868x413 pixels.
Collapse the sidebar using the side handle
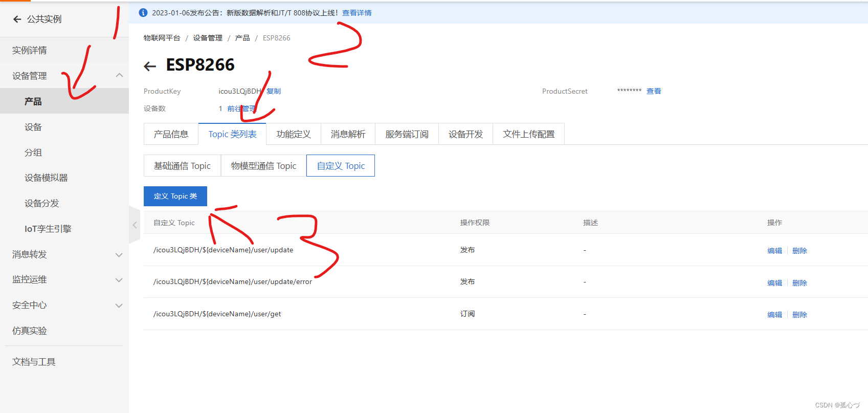pos(135,225)
